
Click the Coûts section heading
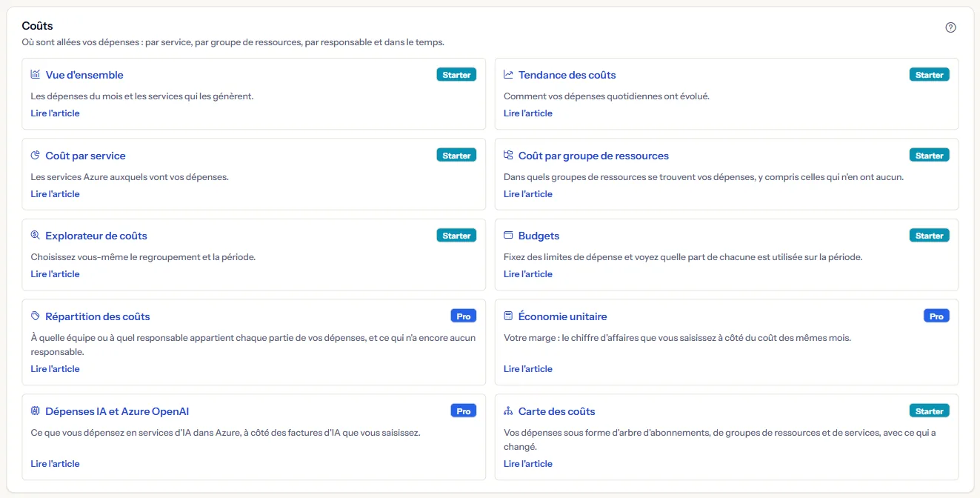click(37, 26)
